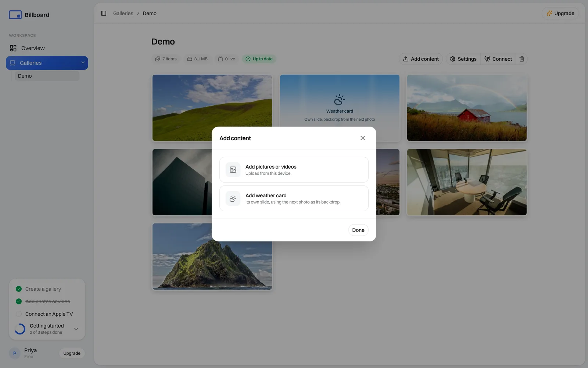The height and width of the screenshot is (368, 588).
Task: Click the Billboard logo icon
Action: [x=15, y=15]
